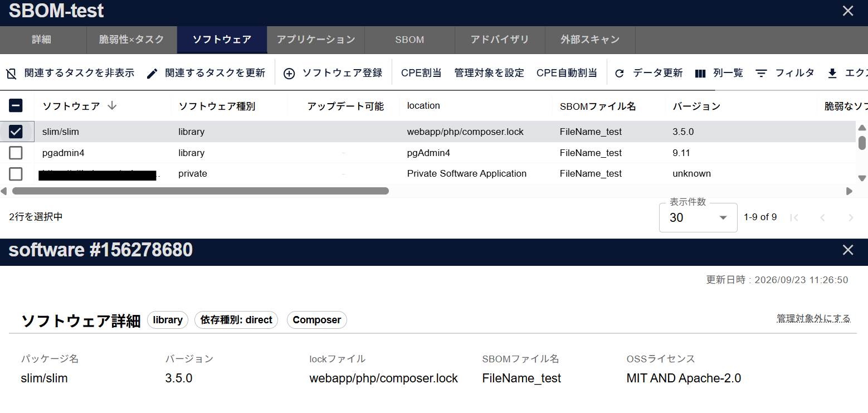This screenshot has width=868, height=413.
Task: Sort by the ソフトウェア column arrow
Action: click(112, 106)
